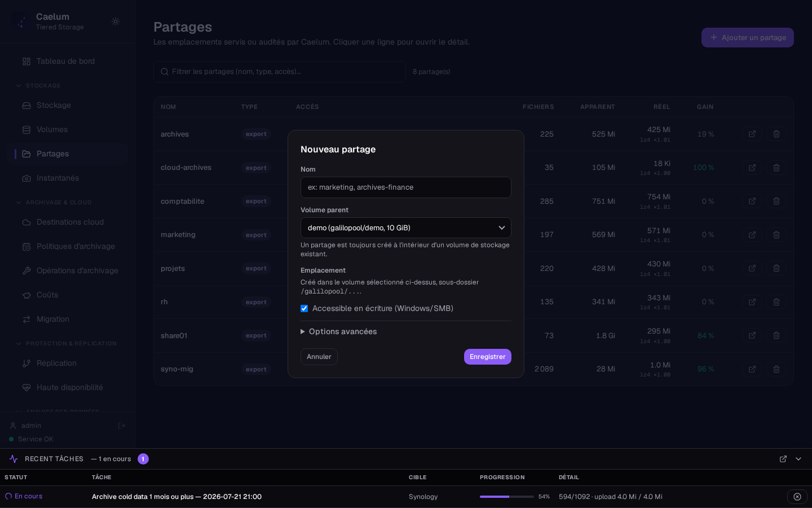Click the Caelum logo icon
812x508 pixels.
point(21,21)
